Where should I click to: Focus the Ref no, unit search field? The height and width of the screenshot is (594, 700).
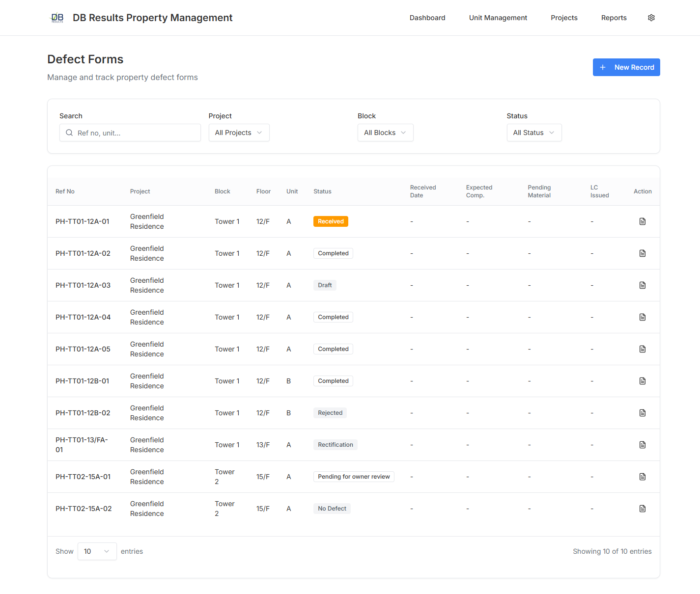(130, 133)
